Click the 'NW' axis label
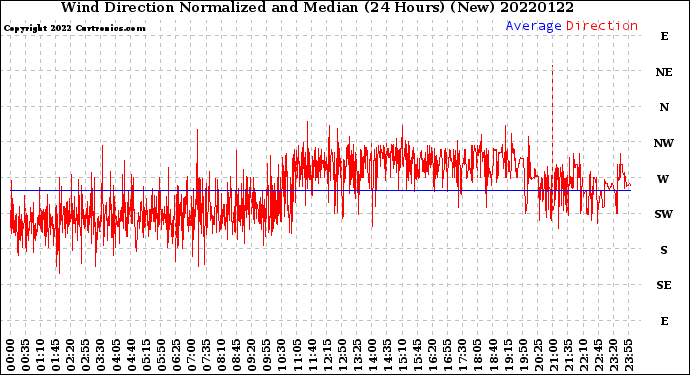 664,143
